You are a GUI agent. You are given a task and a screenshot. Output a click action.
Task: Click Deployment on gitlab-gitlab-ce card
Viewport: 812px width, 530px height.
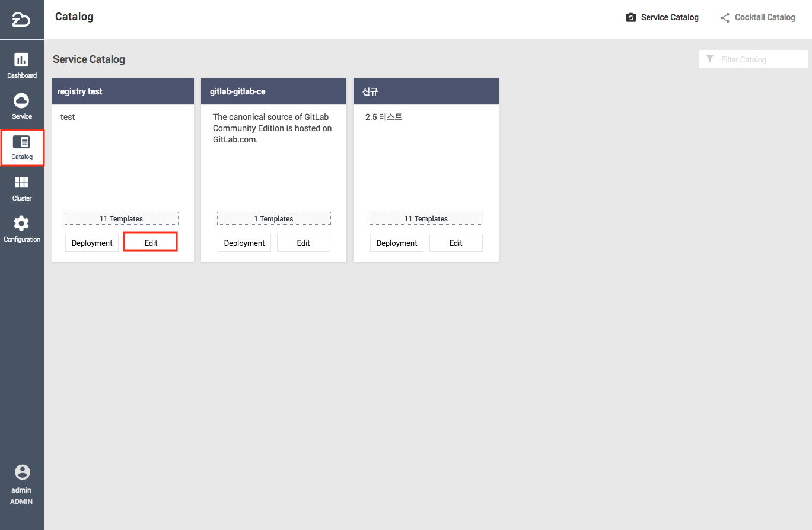(244, 243)
